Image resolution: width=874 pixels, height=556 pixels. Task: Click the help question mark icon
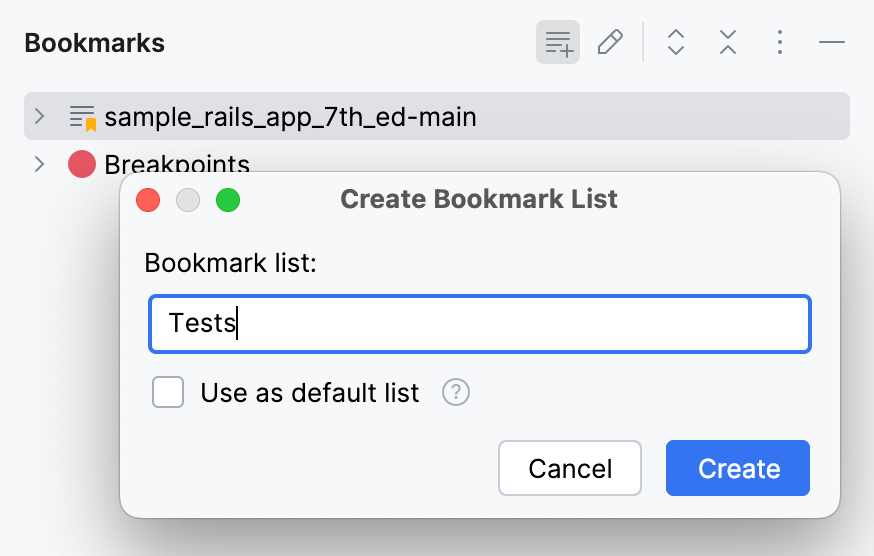pos(456,393)
